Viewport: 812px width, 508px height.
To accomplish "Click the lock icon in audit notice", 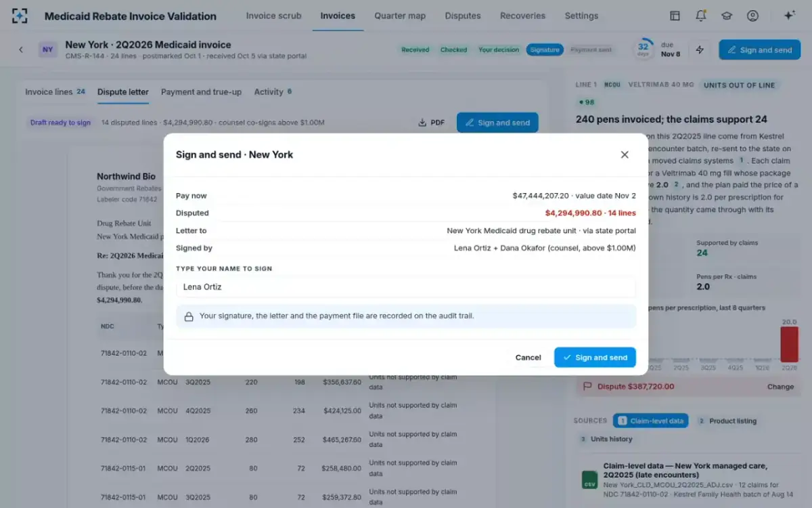I will [x=189, y=316].
